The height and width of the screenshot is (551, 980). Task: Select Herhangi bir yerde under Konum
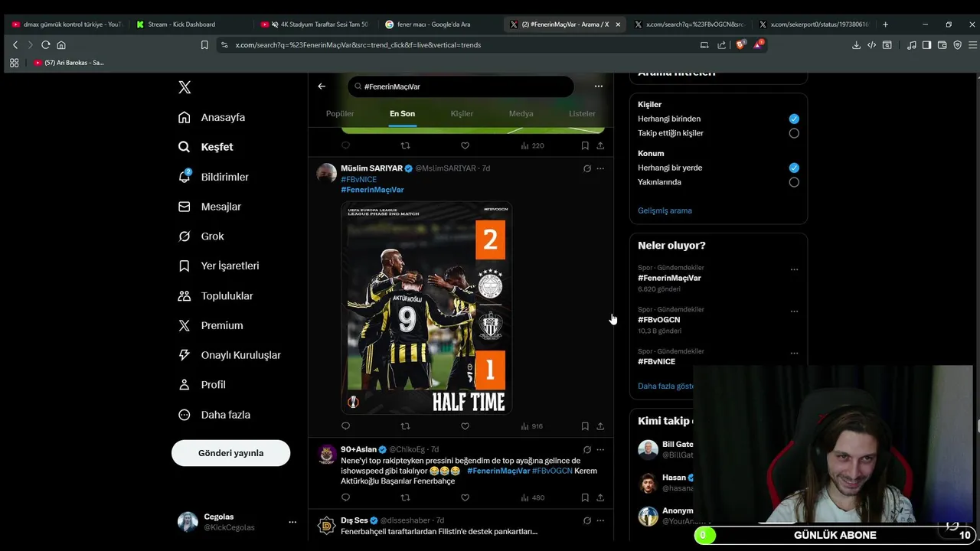point(794,168)
